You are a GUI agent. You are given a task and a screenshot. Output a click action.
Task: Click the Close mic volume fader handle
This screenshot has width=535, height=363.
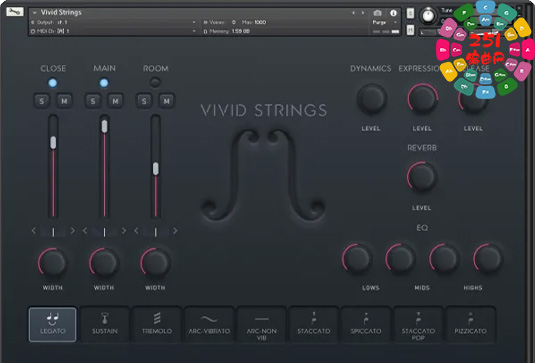point(53,143)
